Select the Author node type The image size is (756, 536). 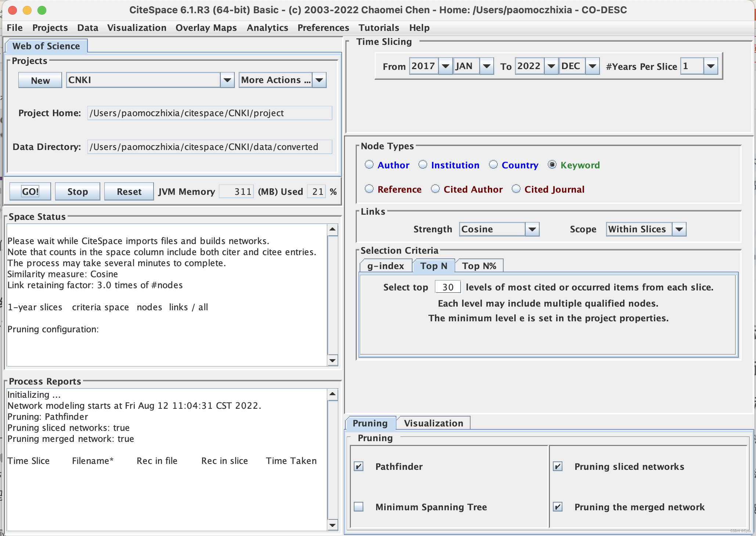[369, 165]
